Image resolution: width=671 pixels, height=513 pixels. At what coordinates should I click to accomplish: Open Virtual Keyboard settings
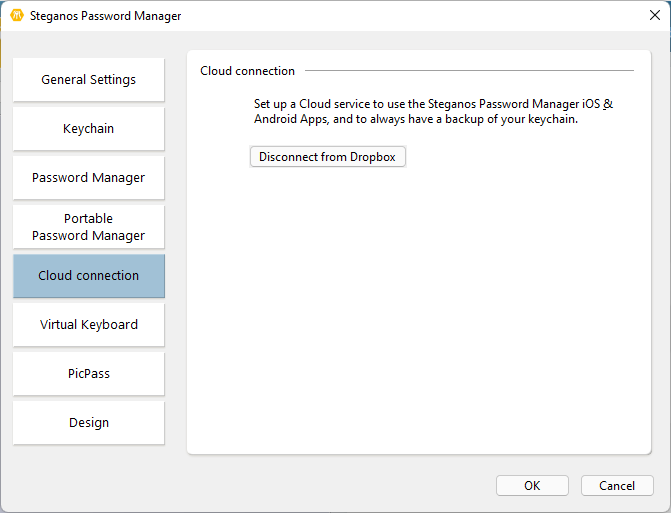89,325
